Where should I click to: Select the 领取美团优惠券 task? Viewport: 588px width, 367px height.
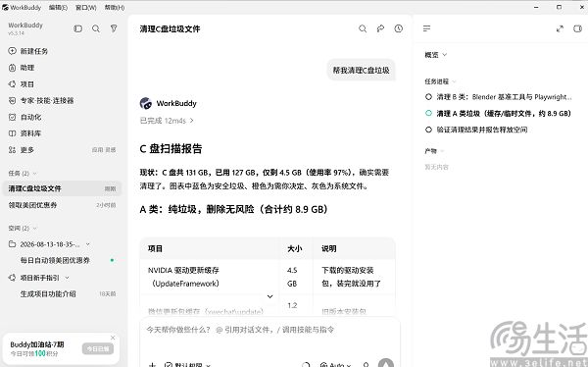[x=62, y=205]
